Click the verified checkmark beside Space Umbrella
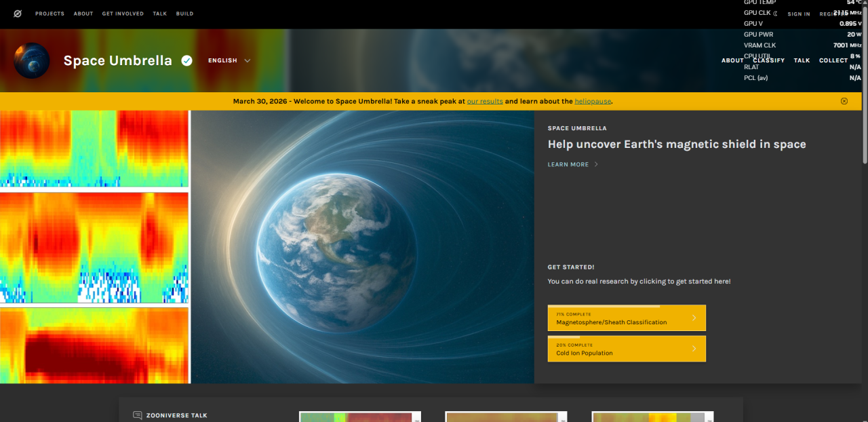 (x=186, y=60)
